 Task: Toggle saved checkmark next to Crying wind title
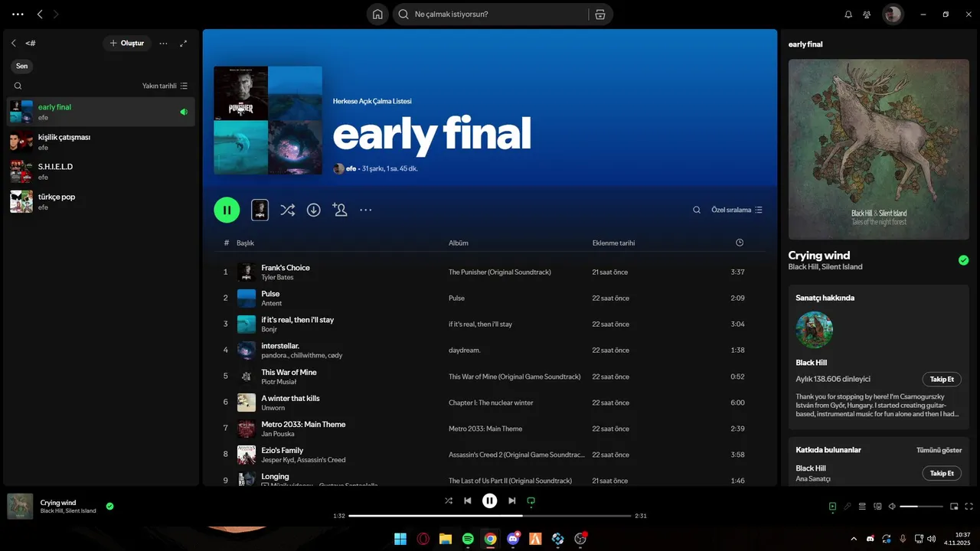tap(963, 260)
